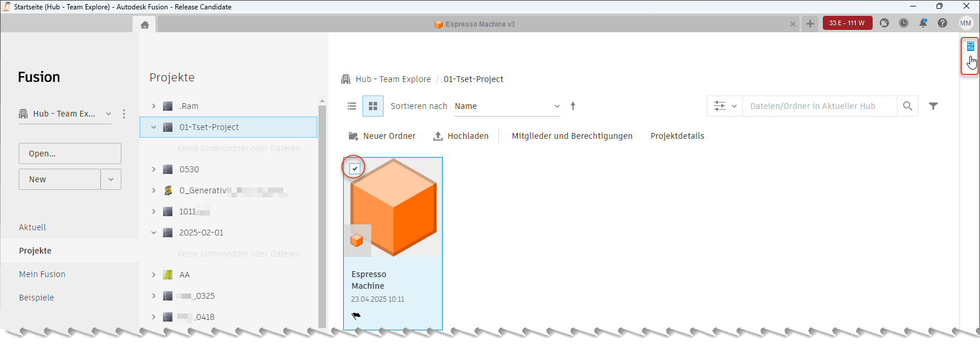This screenshot has width=980, height=355.
Task: Click the milestone flag icon on card
Action: (356, 316)
